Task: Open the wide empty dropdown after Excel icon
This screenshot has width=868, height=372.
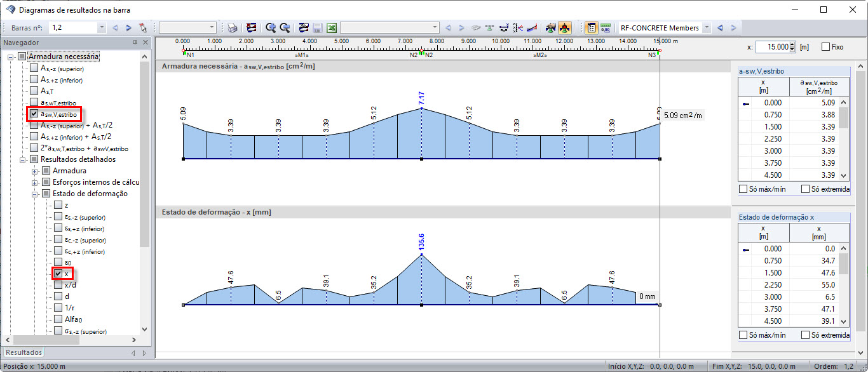Action: (x=435, y=28)
